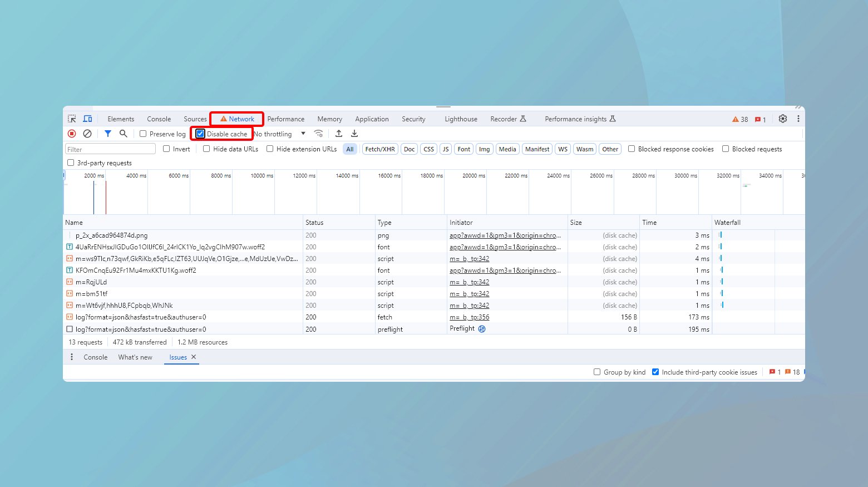Open the network search magnifier
Viewport: 868px width, 487px height.
coord(124,134)
